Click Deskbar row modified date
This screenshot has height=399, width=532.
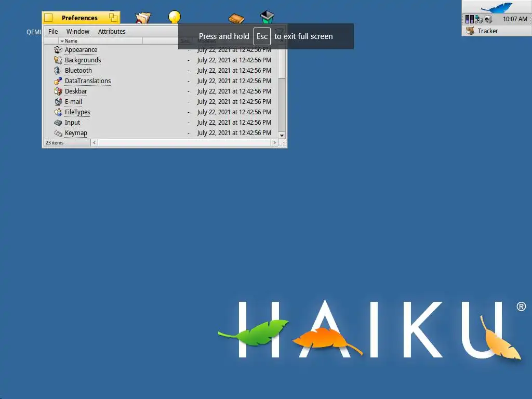tap(234, 91)
